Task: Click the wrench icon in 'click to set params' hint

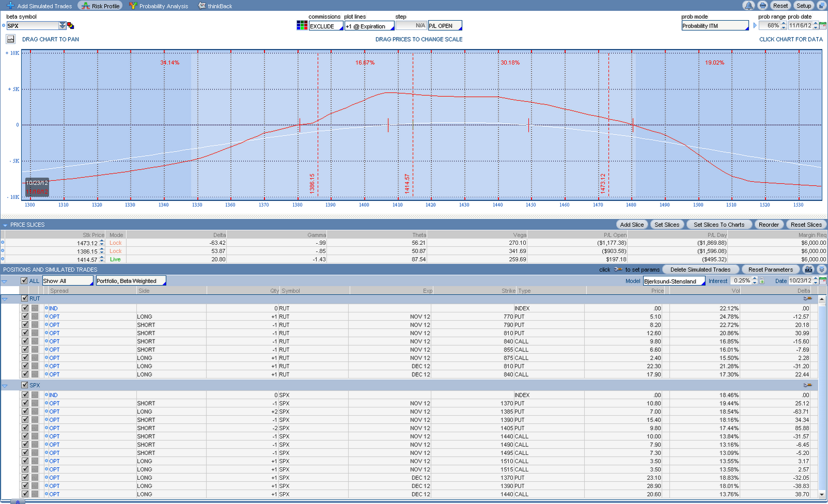Action: [618, 269]
